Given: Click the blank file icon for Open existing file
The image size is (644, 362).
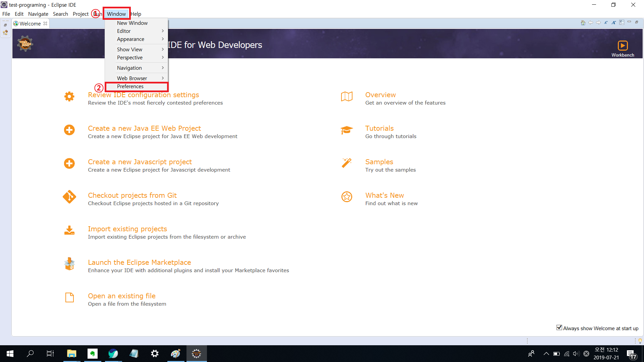Looking at the screenshot, I should pos(69,297).
